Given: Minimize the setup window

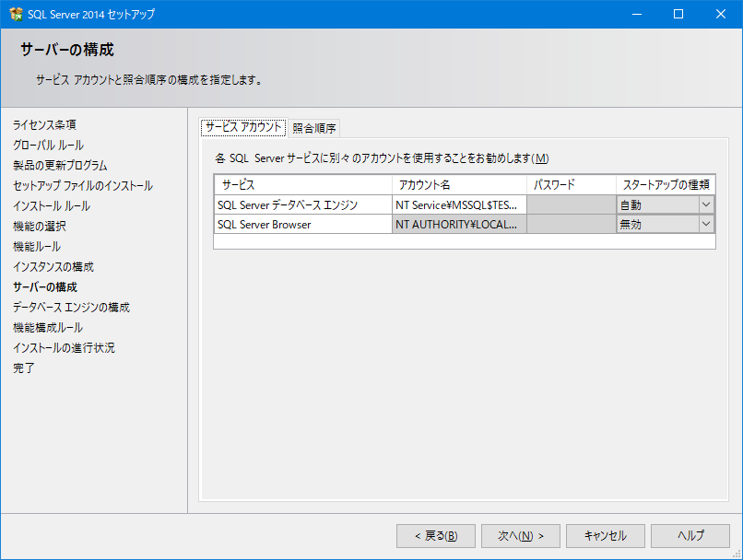Looking at the screenshot, I should click(x=637, y=14).
